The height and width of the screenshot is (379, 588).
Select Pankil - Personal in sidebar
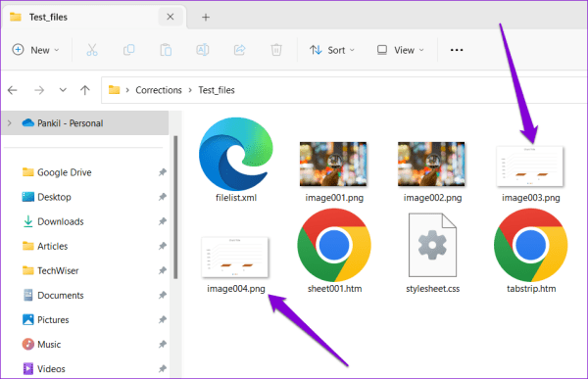pyautogui.click(x=85, y=123)
